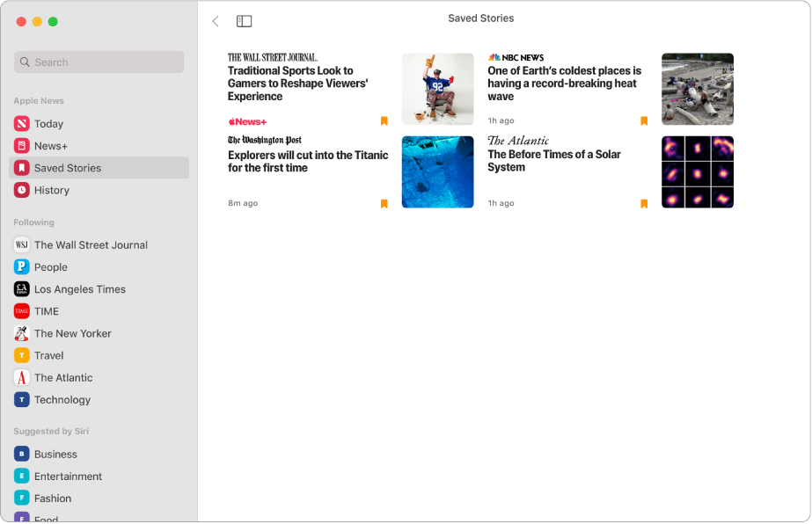Click the blue Titanic wreck thumbnail
The height and width of the screenshot is (524, 812).
[437, 172]
